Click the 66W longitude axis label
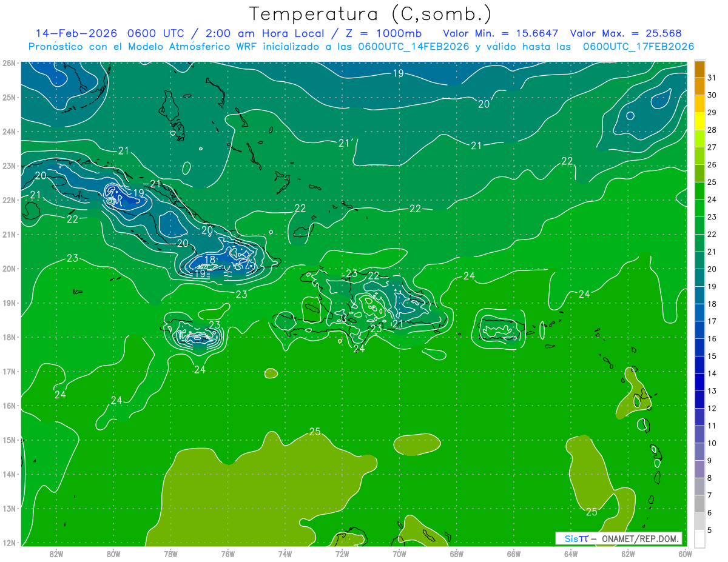This screenshot has height=562, width=728. click(514, 554)
